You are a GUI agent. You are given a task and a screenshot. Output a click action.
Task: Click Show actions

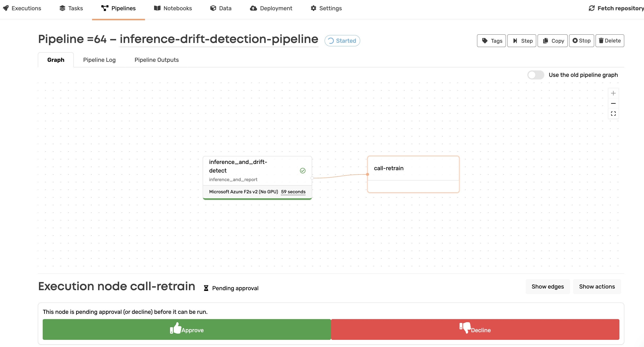click(597, 286)
